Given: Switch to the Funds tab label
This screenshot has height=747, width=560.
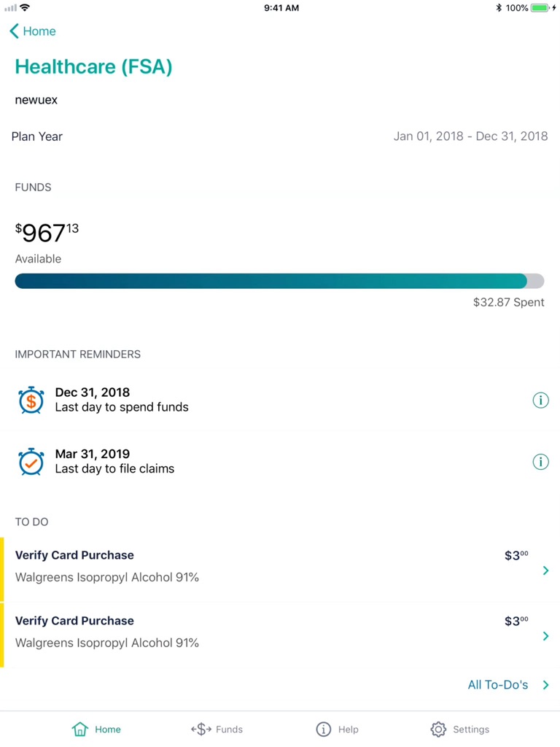Looking at the screenshot, I should [229, 729].
